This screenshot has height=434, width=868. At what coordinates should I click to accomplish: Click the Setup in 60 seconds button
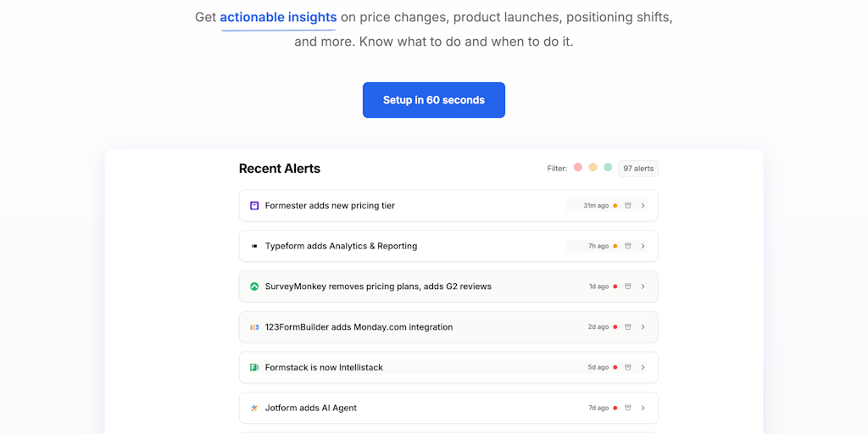coord(433,100)
